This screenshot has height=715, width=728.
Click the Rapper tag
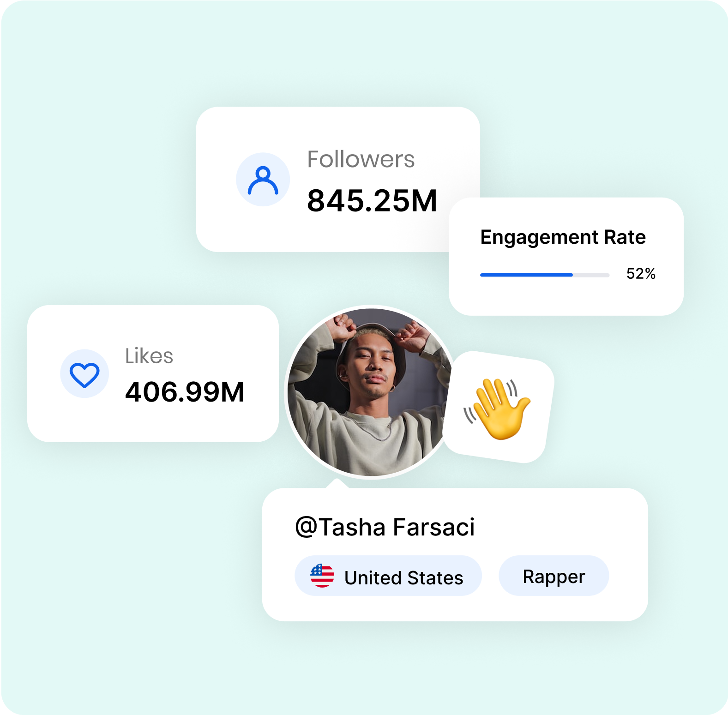click(x=554, y=576)
